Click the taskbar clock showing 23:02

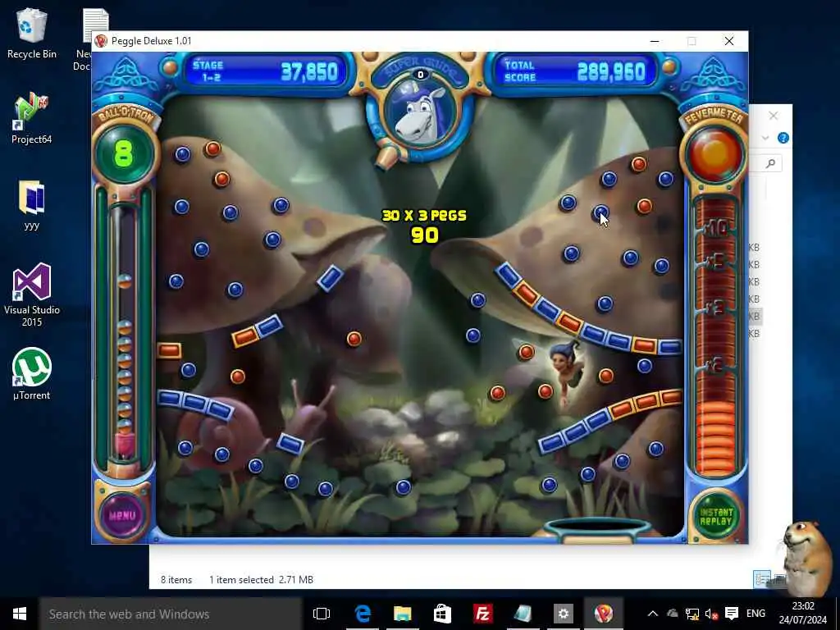(x=802, y=614)
